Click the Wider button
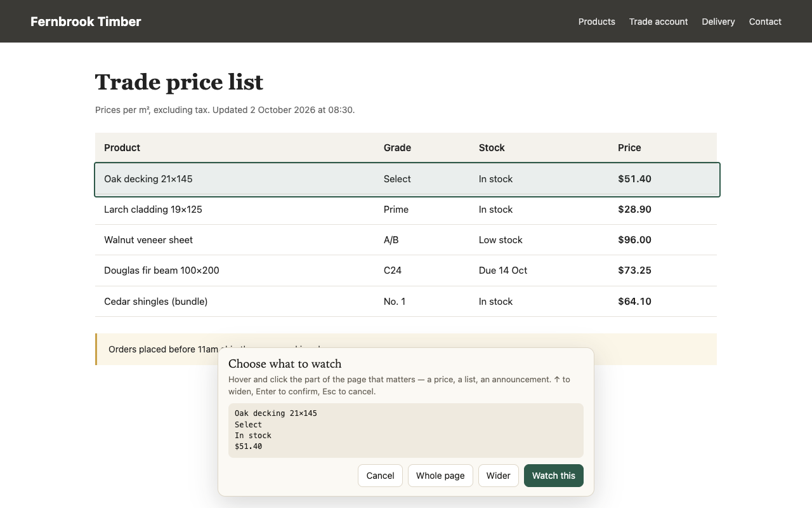812x508 pixels. [499, 476]
